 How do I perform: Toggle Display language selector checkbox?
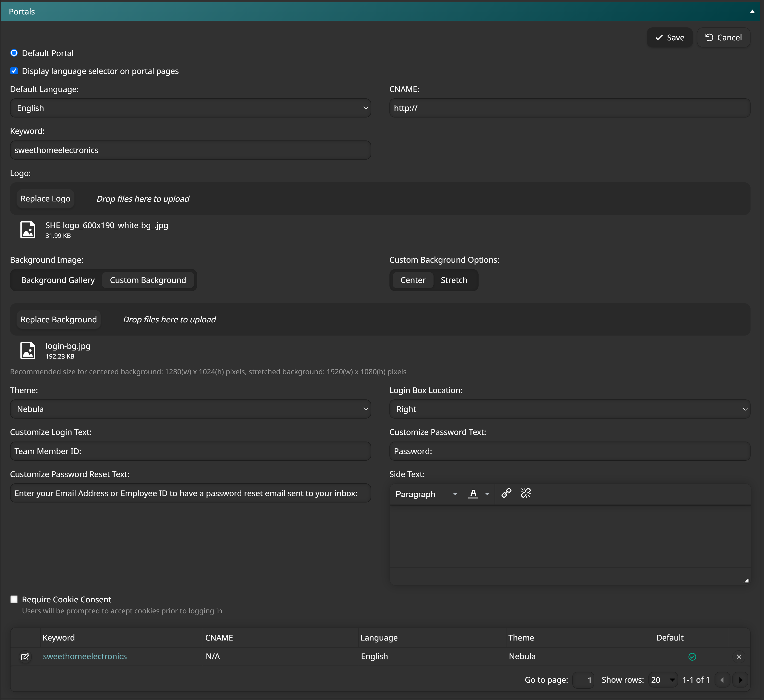pyautogui.click(x=14, y=71)
